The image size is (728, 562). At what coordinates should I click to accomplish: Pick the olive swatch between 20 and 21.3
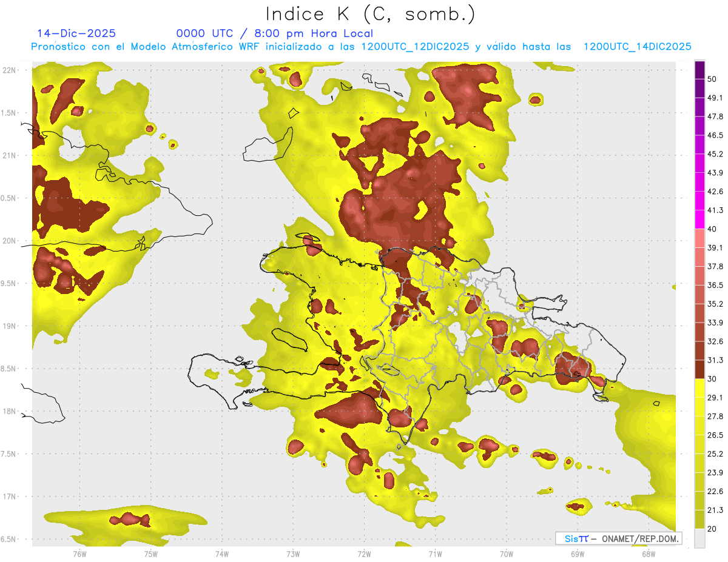(x=699, y=520)
